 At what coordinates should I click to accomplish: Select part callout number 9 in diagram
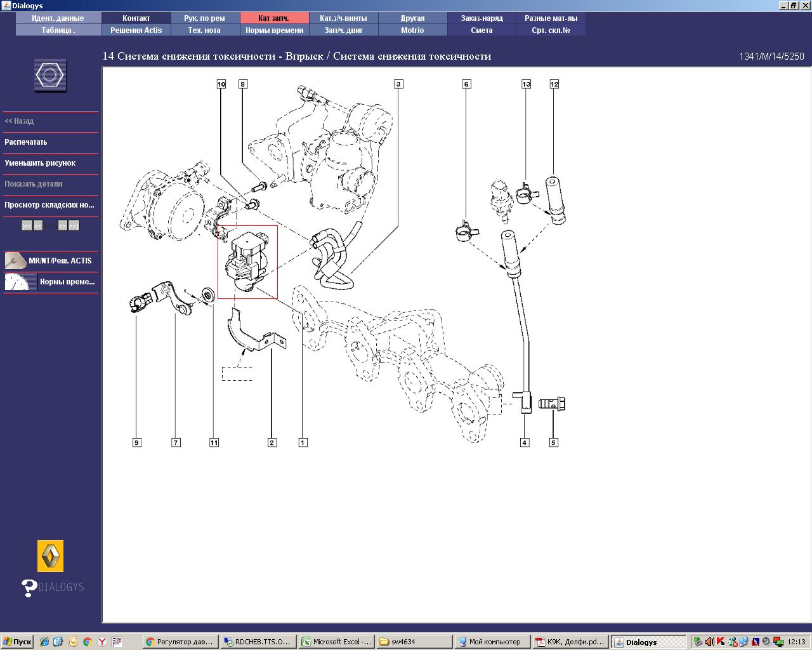point(137,442)
